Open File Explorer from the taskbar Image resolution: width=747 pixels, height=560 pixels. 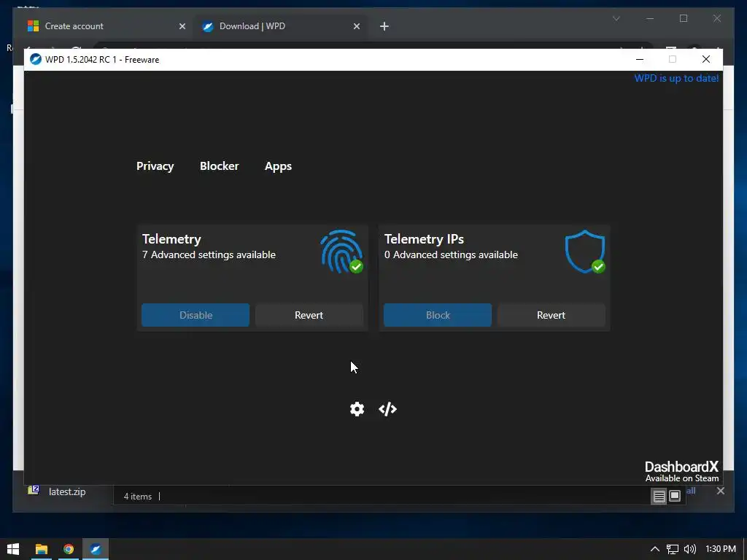point(42,549)
